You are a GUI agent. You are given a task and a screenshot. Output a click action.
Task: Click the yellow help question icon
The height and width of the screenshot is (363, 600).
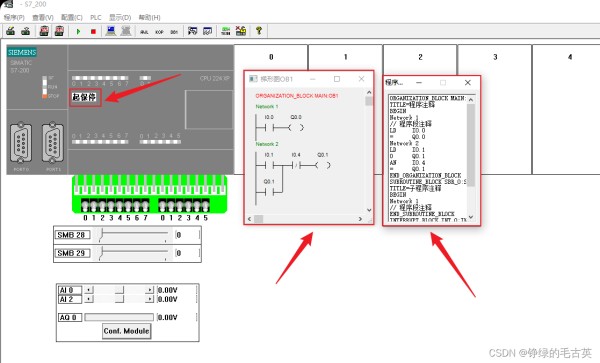coord(259,31)
